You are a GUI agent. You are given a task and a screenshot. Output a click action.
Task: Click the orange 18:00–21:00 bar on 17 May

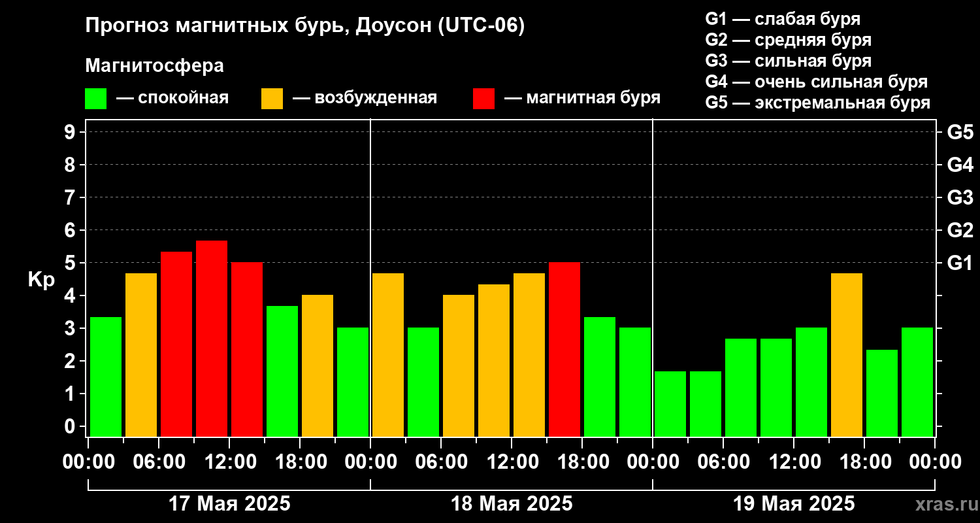click(x=318, y=366)
